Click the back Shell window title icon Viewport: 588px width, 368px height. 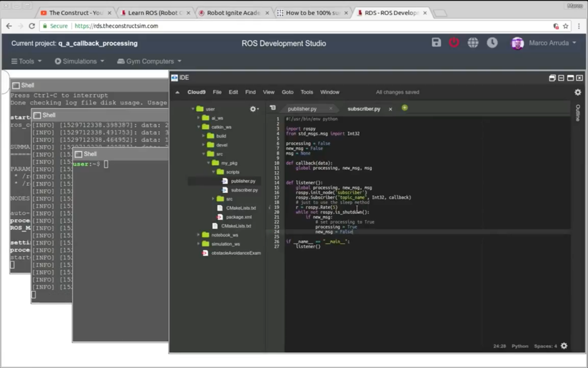[16, 85]
